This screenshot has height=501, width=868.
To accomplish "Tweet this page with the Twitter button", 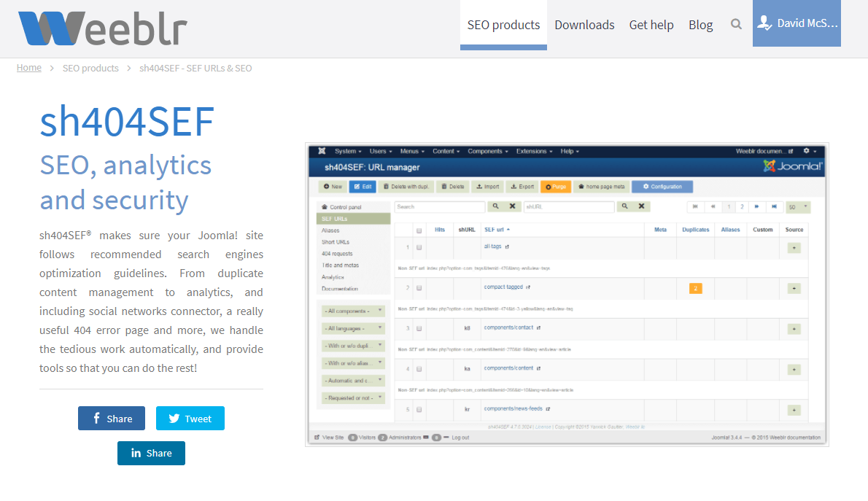I will (190, 419).
